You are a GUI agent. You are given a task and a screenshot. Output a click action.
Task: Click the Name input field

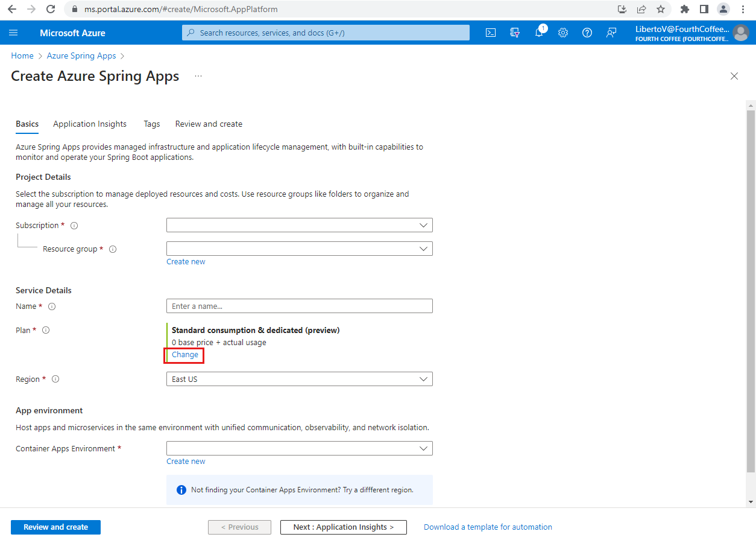pyautogui.click(x=300, y=306)
